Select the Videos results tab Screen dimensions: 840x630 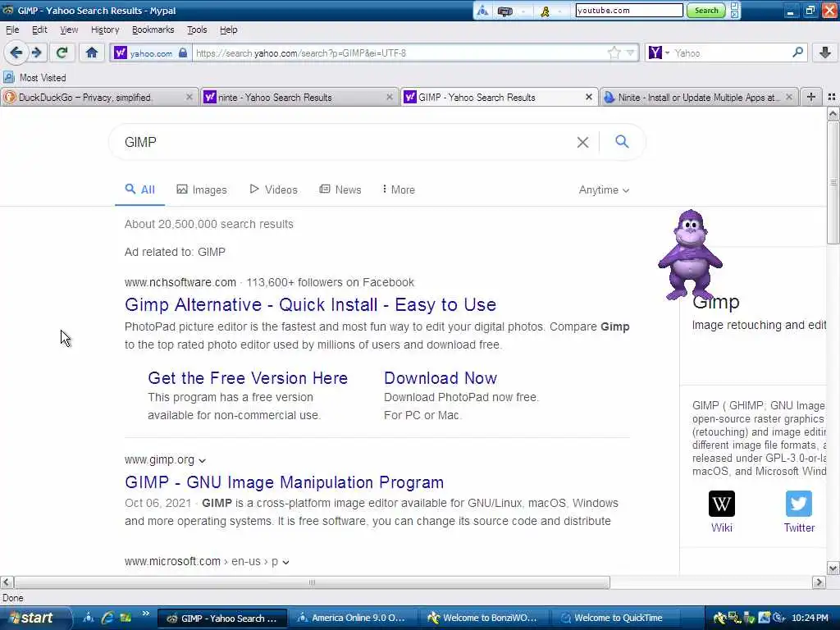click(274, 189)
